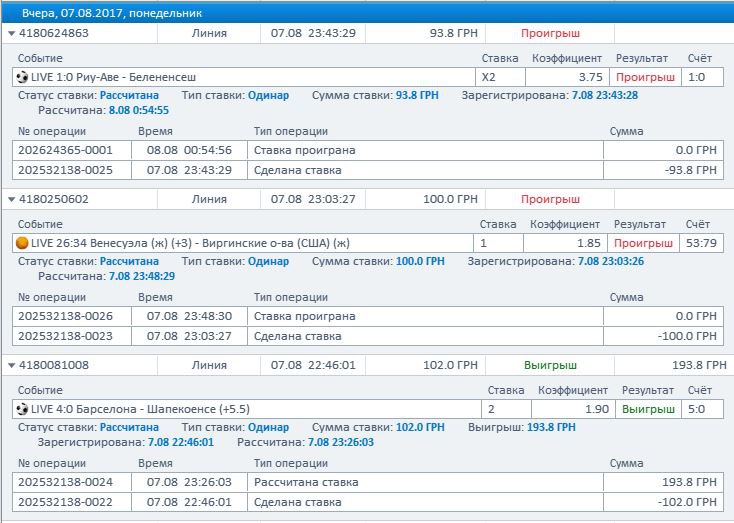Image resolution: width=734 pixels, height=523 pixels.
Task: Click the green Выигрыш result for Барселона
Action: click(648, 409)
